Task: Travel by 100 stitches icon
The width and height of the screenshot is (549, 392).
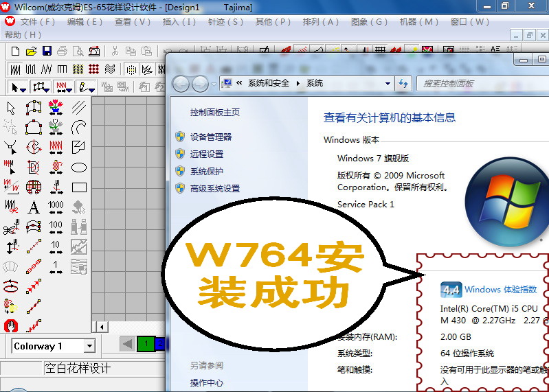Action: [x=56, y=227]
